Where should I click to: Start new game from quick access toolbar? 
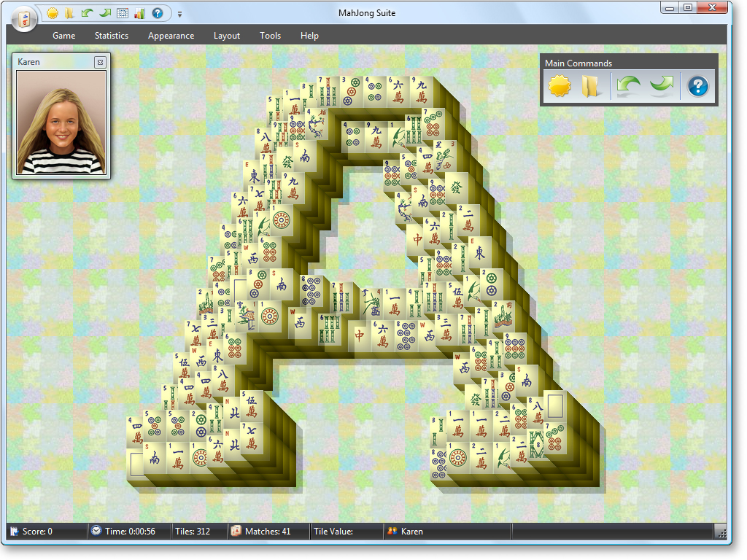point(53,13)
